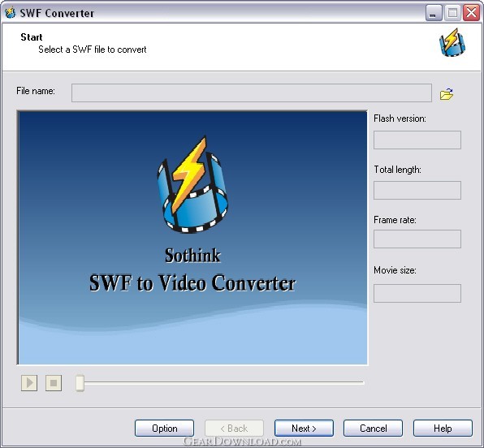Image resolution: width=484 pixels, height=448 pixels.
Task: Maximize the SWF Converter window
Action: coord(452,13)
